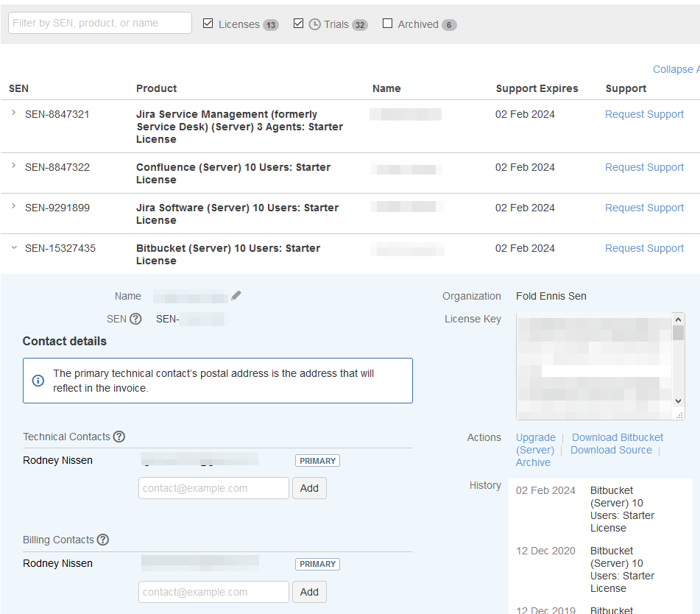Open the Technical Contacts help icon
The width and height of the screenshot is (700, 614).
[x=119, y=437]
